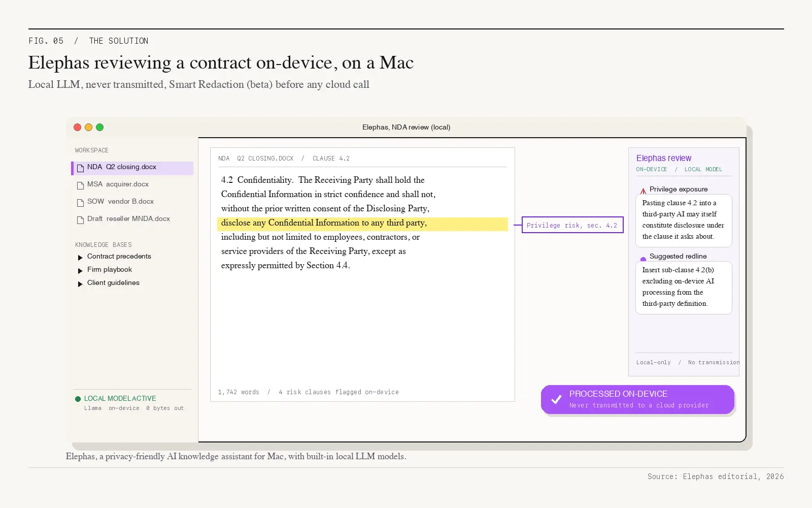Screen dimensions: 812x508
Task: Click the highlighted disclose any Confidential Information line
Action: click(362, 224)
